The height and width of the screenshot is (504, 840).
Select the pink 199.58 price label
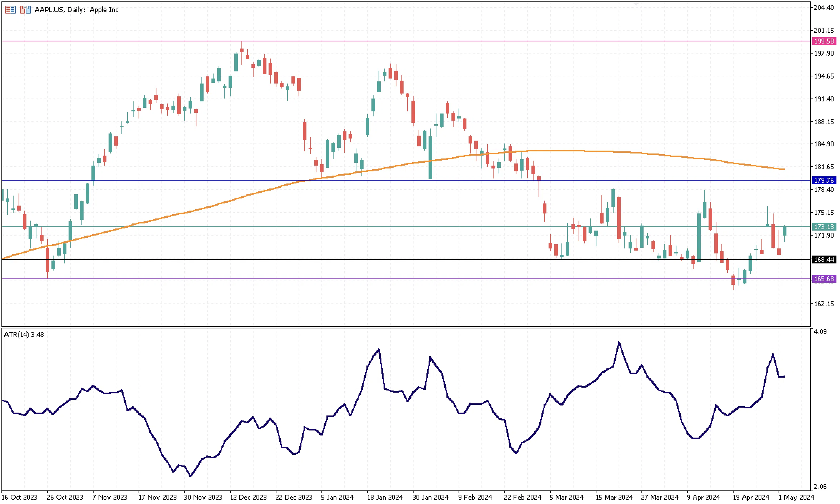824,41
